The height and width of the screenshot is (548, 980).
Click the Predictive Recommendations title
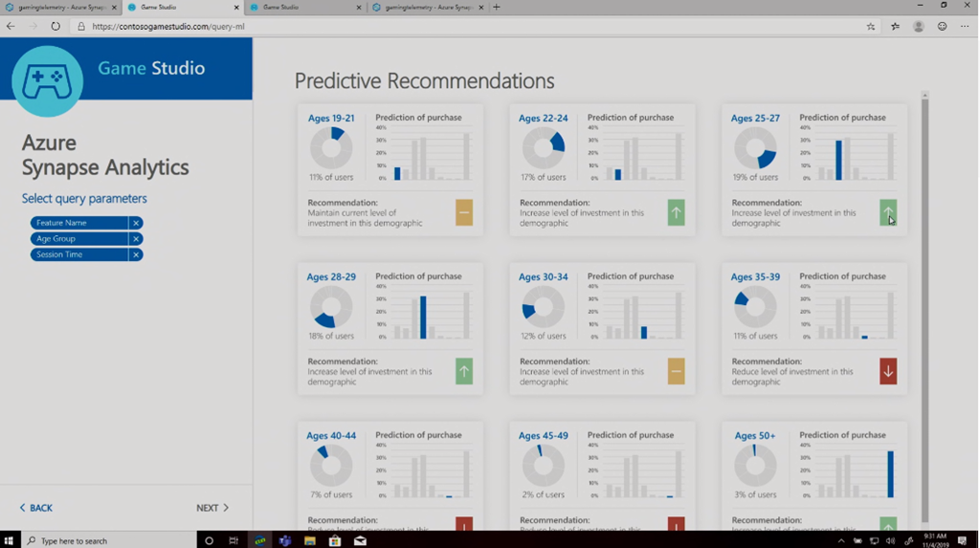(x=424, y=80)
